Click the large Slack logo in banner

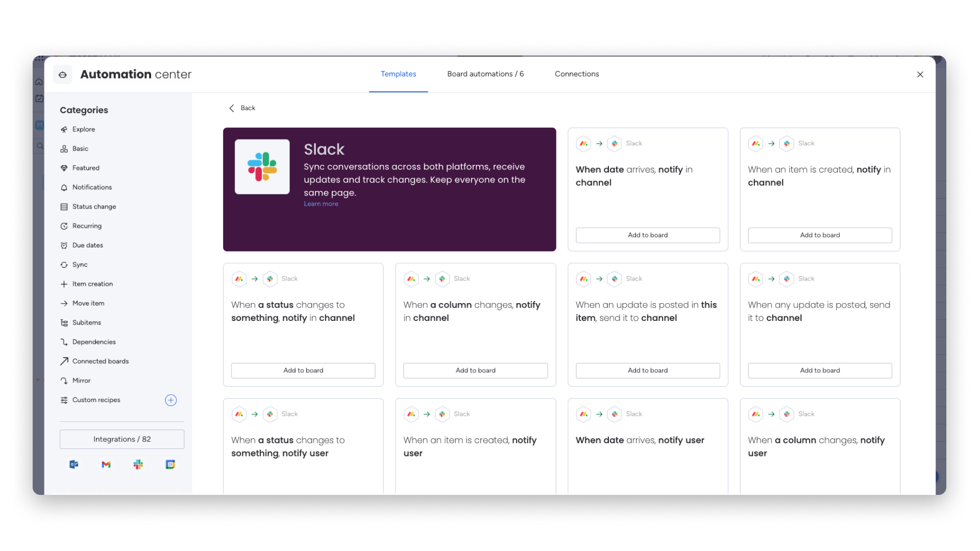[262, 167]
